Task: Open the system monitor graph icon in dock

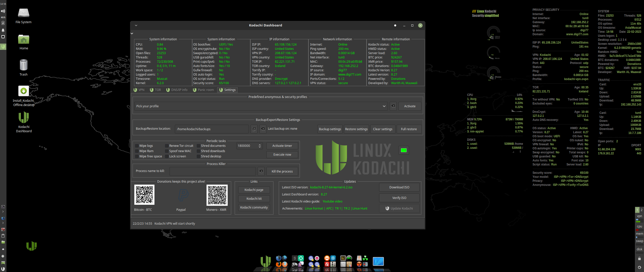Action: (x=343, y=258)
